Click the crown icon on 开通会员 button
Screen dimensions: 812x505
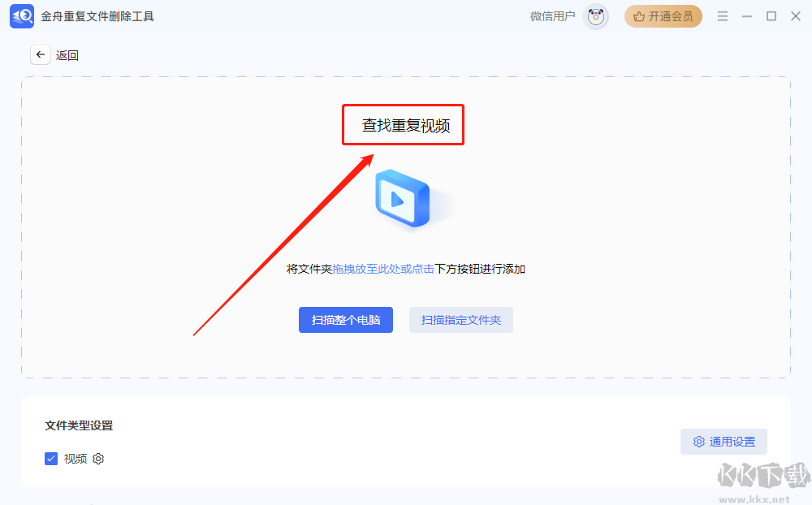[x=638, y=16]
